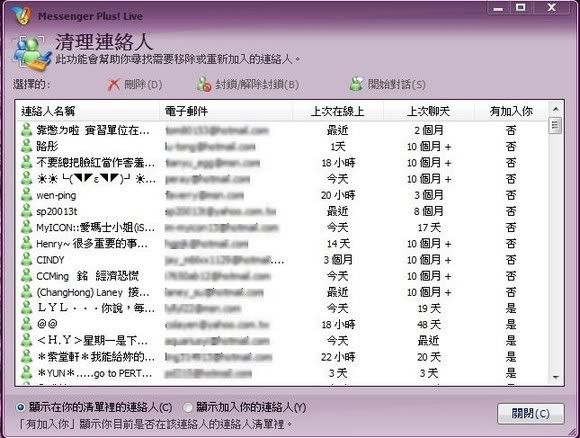The height and width of the screenshot is (438, 580).
Task: Sort by 上次在線上 column header
Action: pyautogui.click(x=338, y=111)
